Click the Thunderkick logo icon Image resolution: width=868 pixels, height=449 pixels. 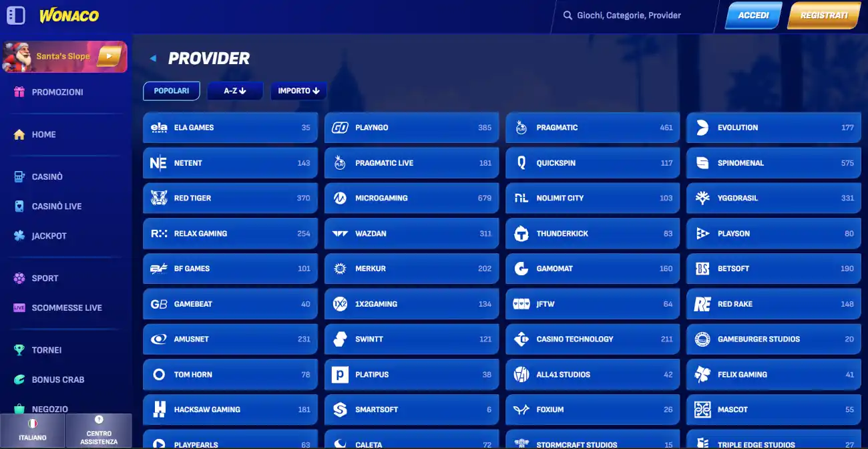click(521, 234)
